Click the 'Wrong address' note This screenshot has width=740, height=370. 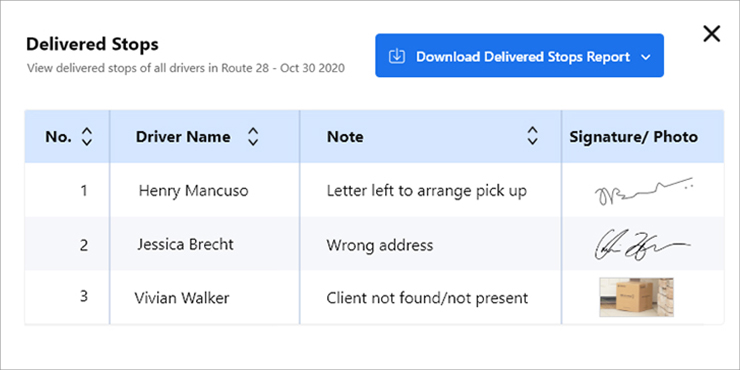point(379,245)
